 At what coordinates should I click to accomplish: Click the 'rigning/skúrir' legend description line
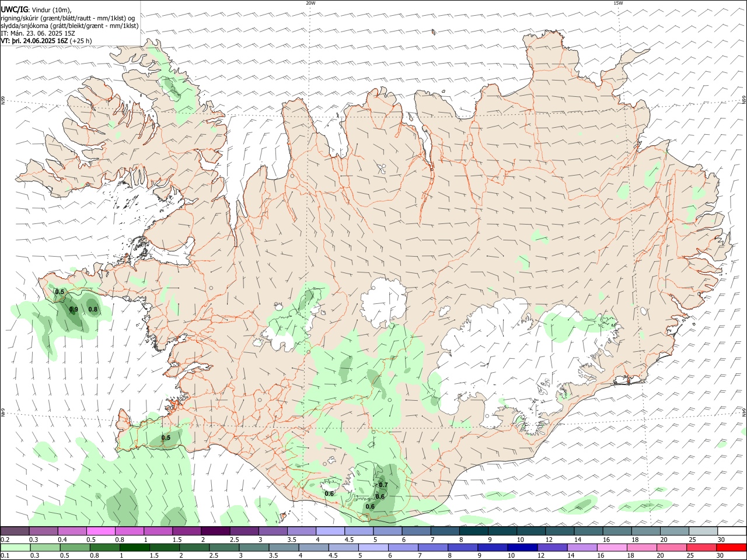tap(68, 17)
